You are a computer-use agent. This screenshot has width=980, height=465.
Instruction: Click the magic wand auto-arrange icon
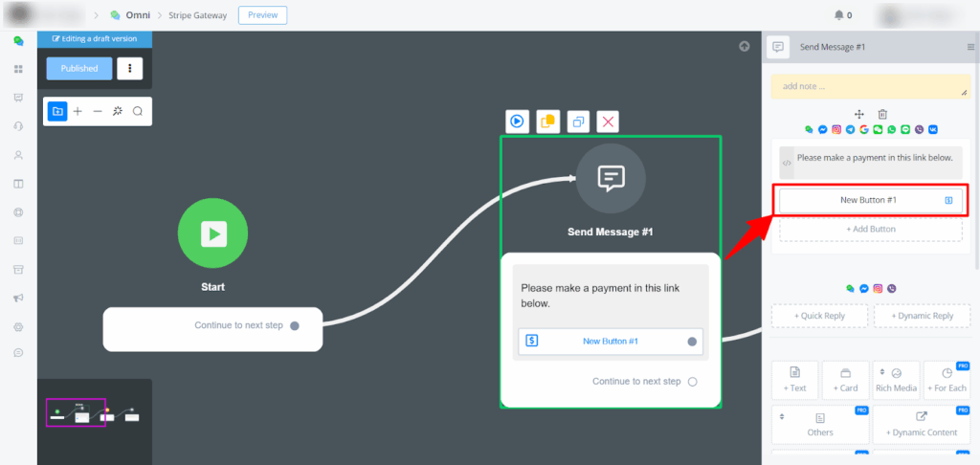click(x=118, y=111)
